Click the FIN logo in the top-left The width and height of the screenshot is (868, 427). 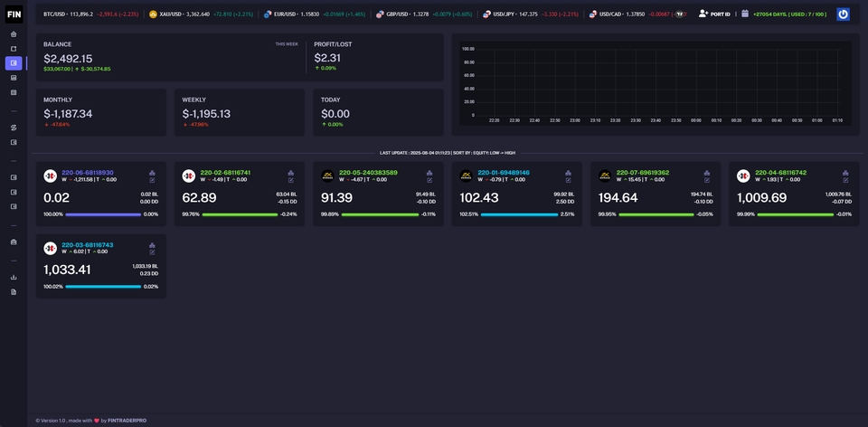coord(14,14)
